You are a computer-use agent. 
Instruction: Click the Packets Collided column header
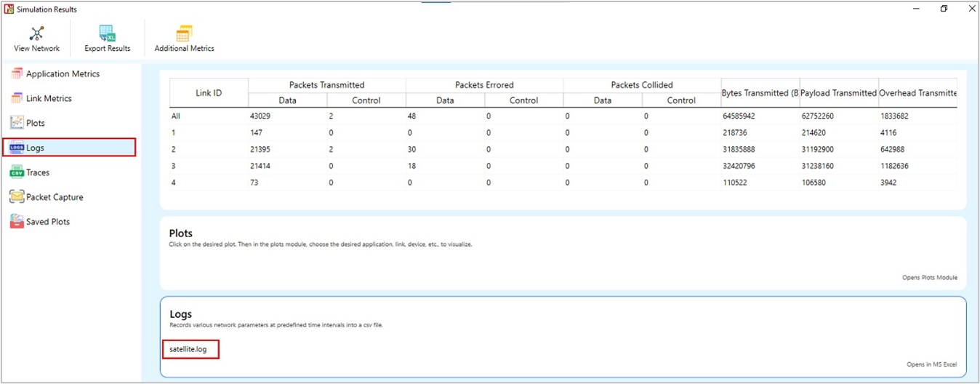(642, 85)
